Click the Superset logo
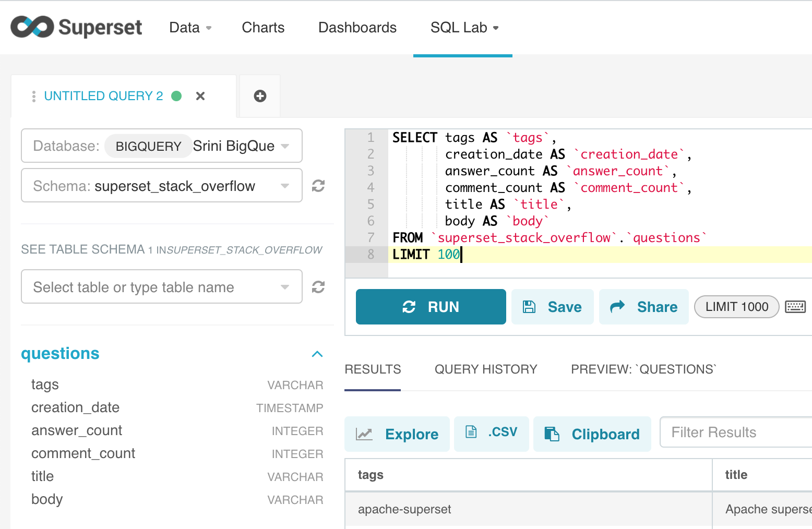Image resolution: width=812 pixels, height=529 pixels. (x=76, y=27)
